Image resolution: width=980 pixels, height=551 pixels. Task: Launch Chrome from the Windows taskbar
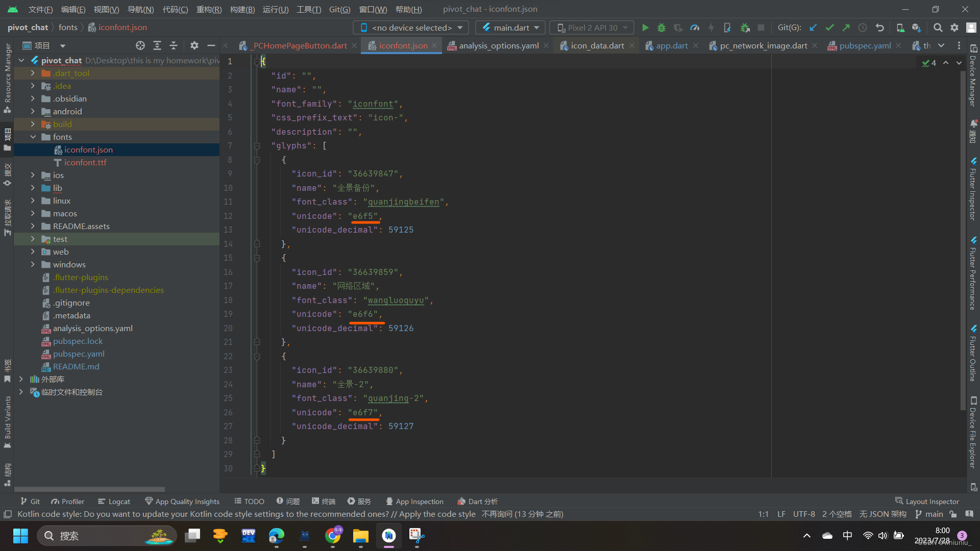[333, 536]
